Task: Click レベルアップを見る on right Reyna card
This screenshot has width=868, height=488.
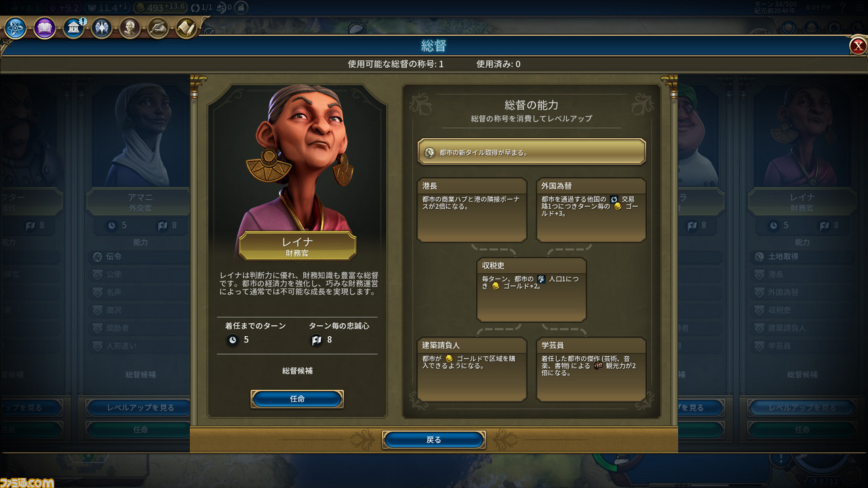Action: [802, 408]
